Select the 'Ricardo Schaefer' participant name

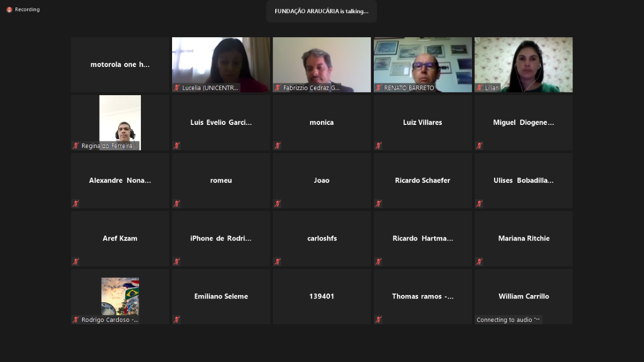pos(423,180)
